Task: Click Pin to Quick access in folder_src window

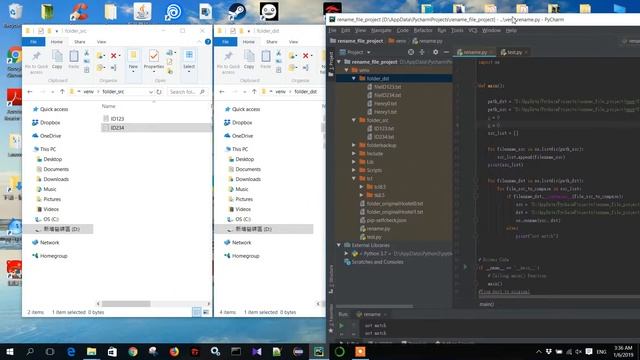Action: [36, 62]
